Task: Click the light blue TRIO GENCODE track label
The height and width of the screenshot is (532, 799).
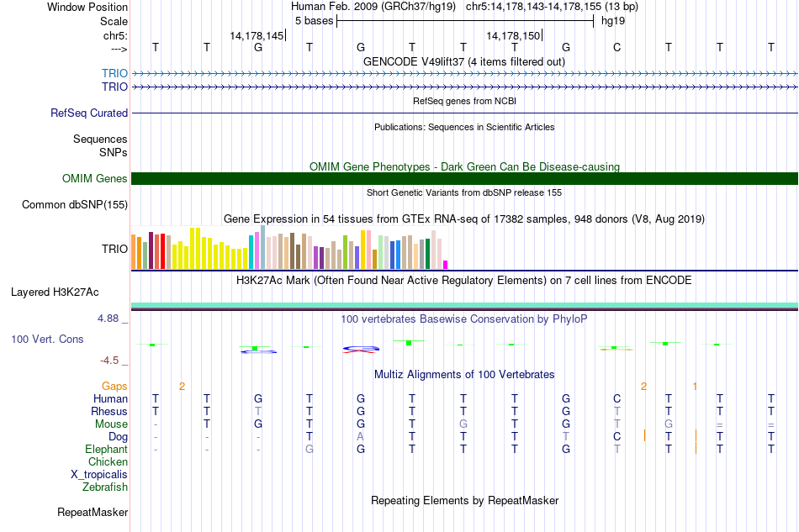Action: tap(114, 73)
